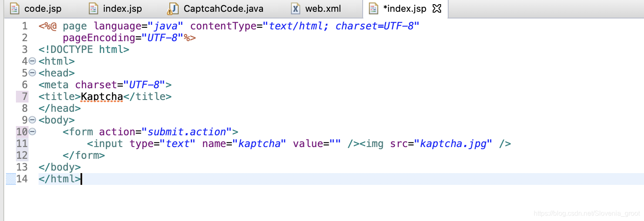The image size is (644, 221).
Task: Click the XML file icon of web.xml
Action: pos(296,8)
